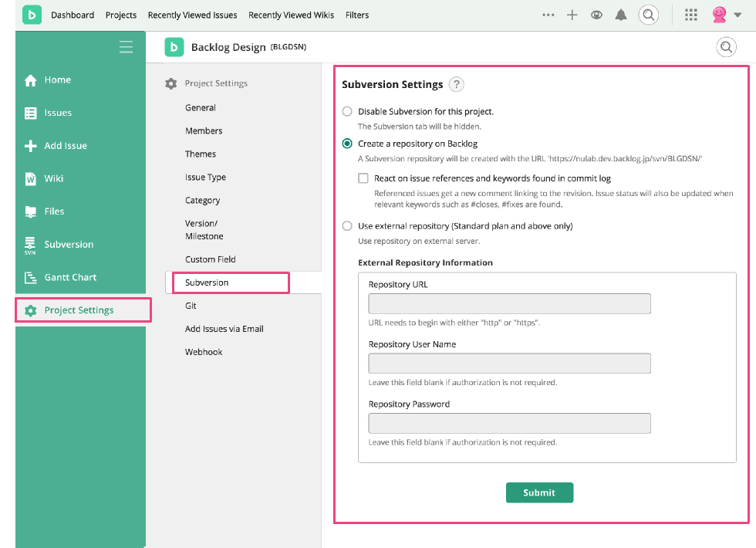
Task: Click the Repository URL field
Action: [510, 304]
